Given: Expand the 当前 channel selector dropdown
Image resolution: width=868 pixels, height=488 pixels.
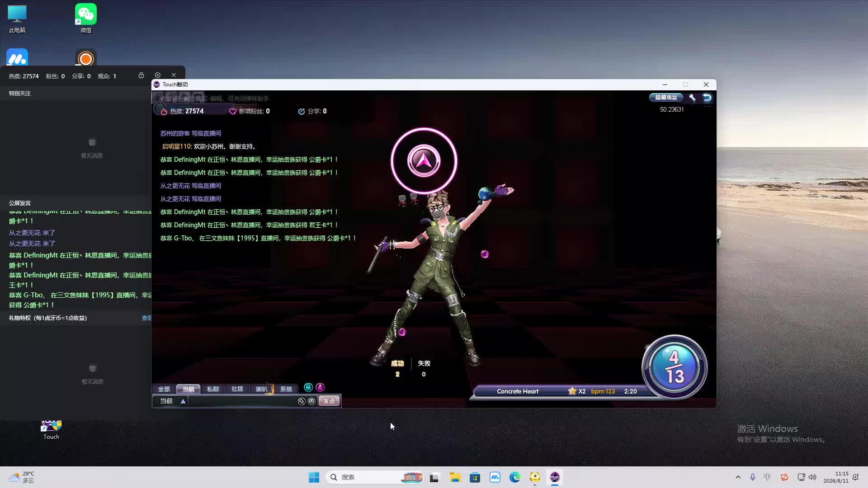Looking at the screenshot, I should (183, 401).
